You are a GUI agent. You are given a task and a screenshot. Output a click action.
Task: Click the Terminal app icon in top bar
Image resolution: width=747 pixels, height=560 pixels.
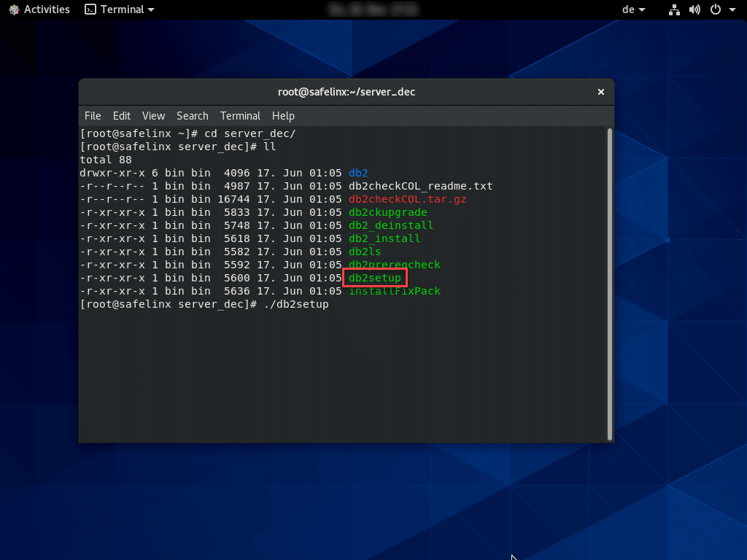[90, 9]
